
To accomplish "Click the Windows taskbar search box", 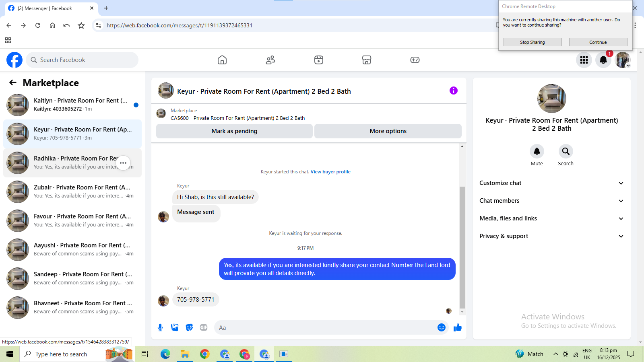I will [77, 354].
